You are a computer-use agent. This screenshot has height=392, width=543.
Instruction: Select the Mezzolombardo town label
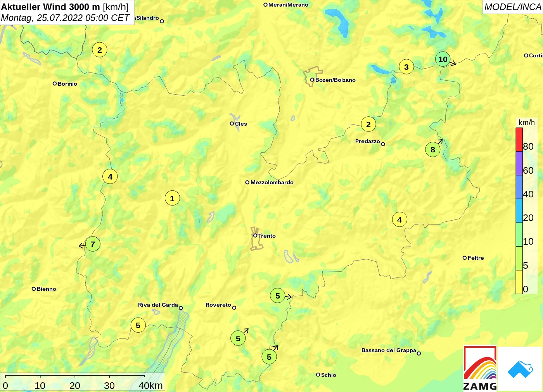coord(272,182)
